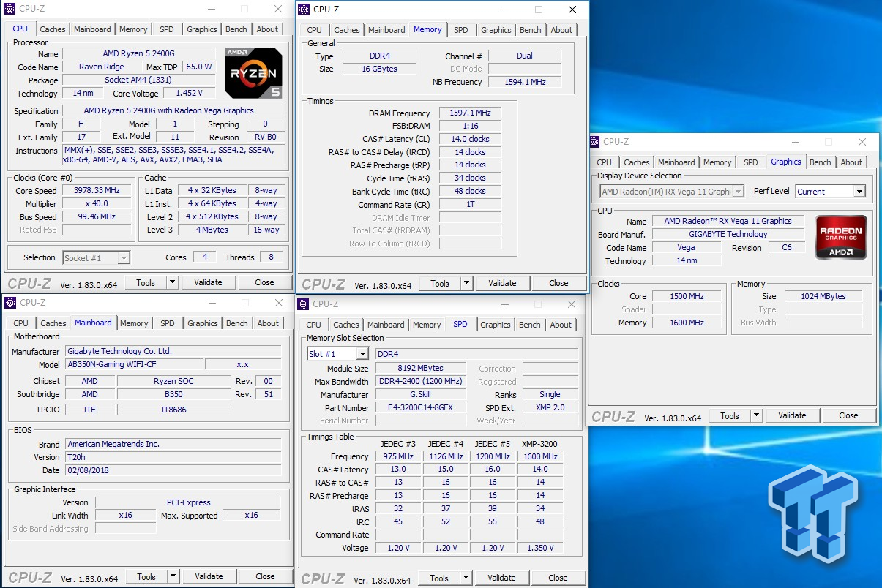Open the Bench tab in Graphics window

[x=820, y=162]
